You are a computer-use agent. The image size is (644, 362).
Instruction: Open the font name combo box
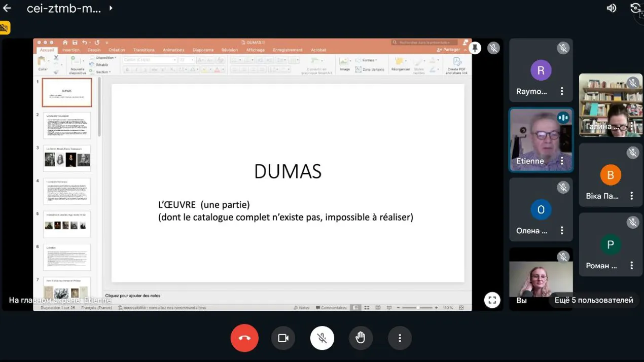[149, 60]
